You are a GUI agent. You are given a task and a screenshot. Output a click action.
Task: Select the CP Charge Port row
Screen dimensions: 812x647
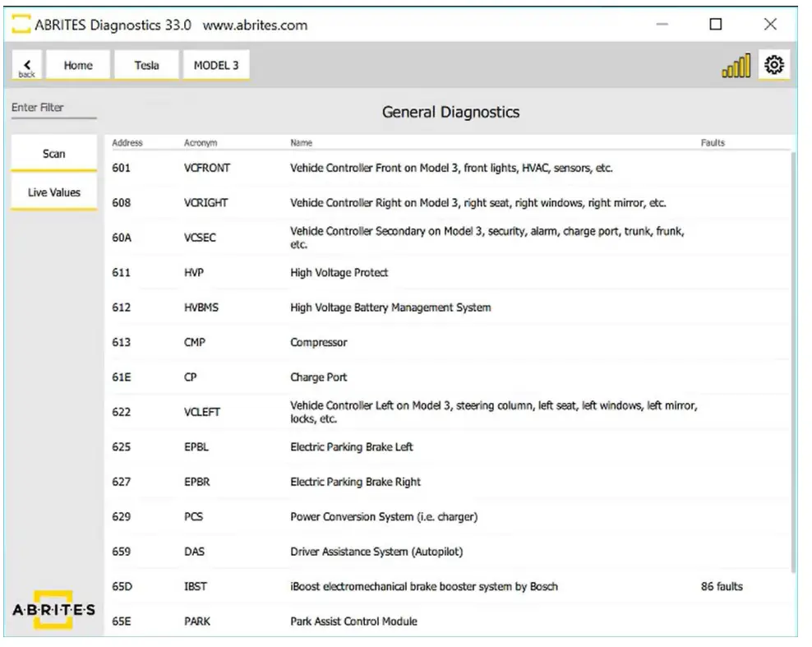411,377
